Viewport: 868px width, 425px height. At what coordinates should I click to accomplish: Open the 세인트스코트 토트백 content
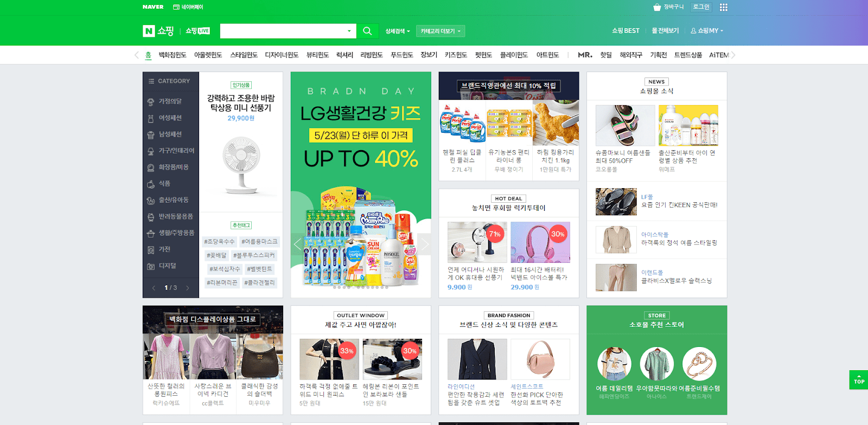[x=540, y=372]
